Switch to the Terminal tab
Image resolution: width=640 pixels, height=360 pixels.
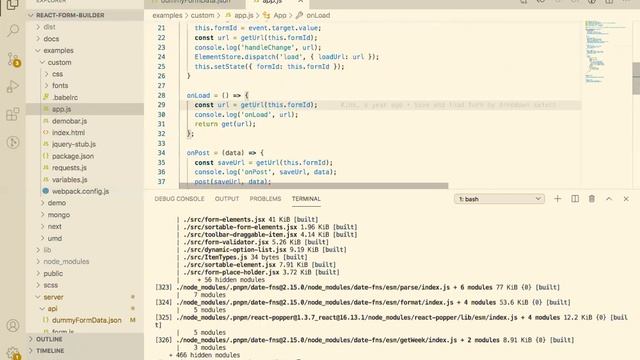click(x=306, y=199)
